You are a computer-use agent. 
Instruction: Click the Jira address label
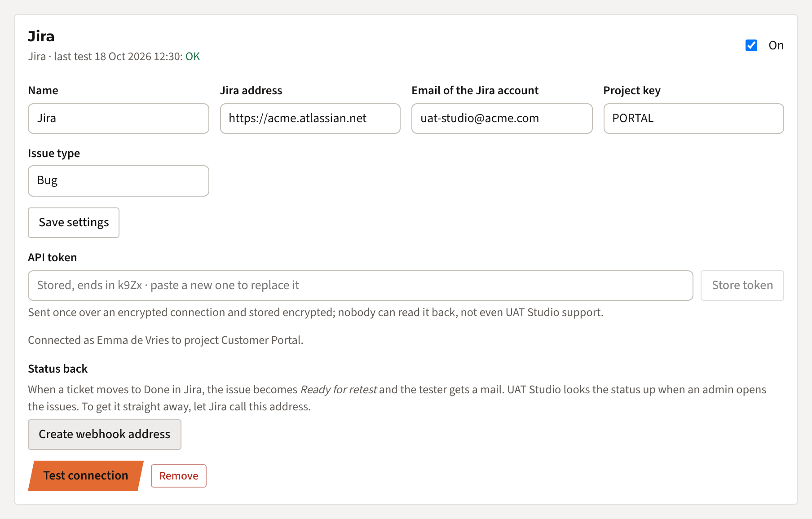251,91
